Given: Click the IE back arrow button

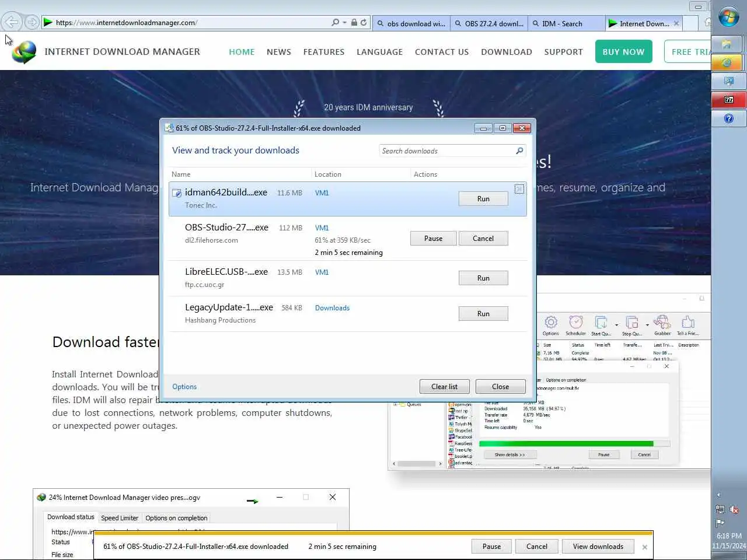Looking at the screenshot, I should [x=11, y=22].
